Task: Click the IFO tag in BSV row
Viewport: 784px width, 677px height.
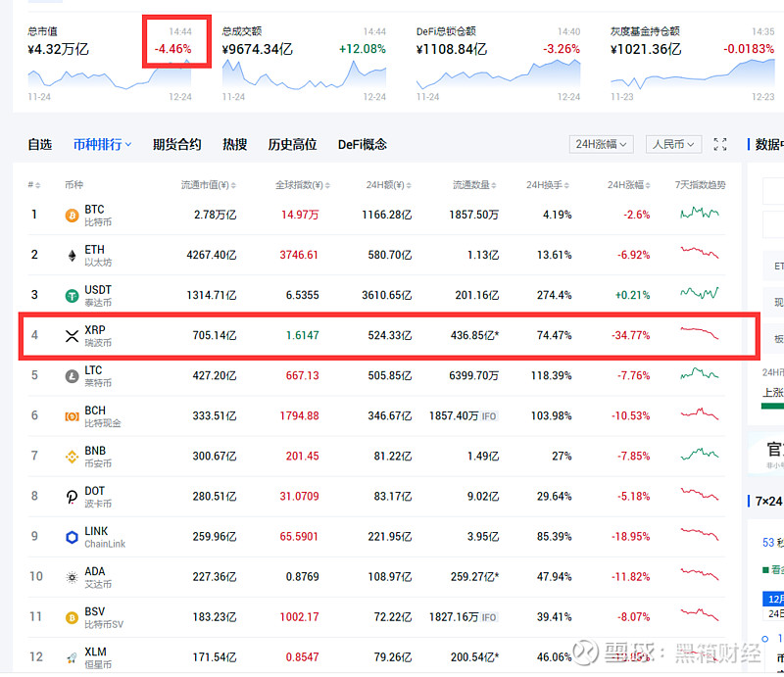Action: tap(489, 617)
